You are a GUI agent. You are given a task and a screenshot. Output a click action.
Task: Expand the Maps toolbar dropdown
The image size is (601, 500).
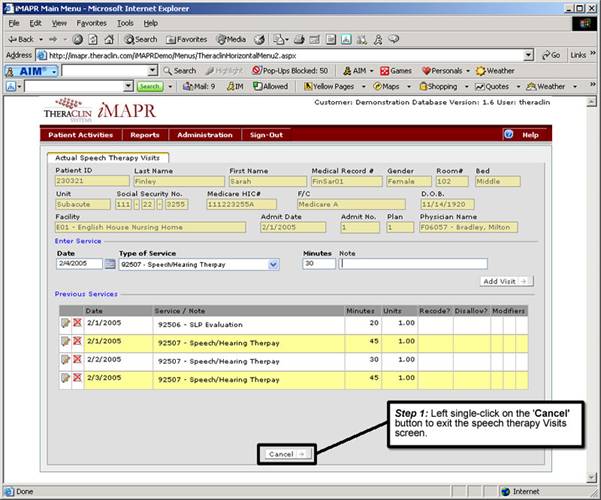tap(409, 87)
